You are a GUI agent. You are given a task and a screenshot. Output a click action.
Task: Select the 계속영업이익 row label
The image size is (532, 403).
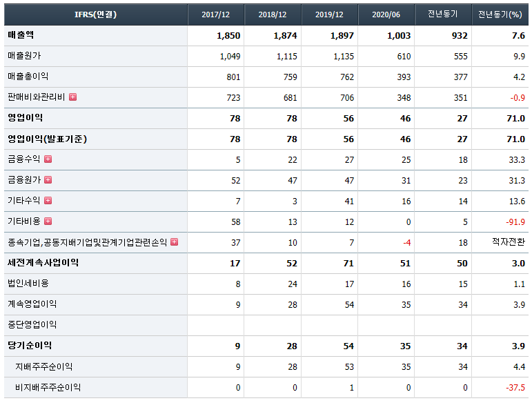pos(32,304)
